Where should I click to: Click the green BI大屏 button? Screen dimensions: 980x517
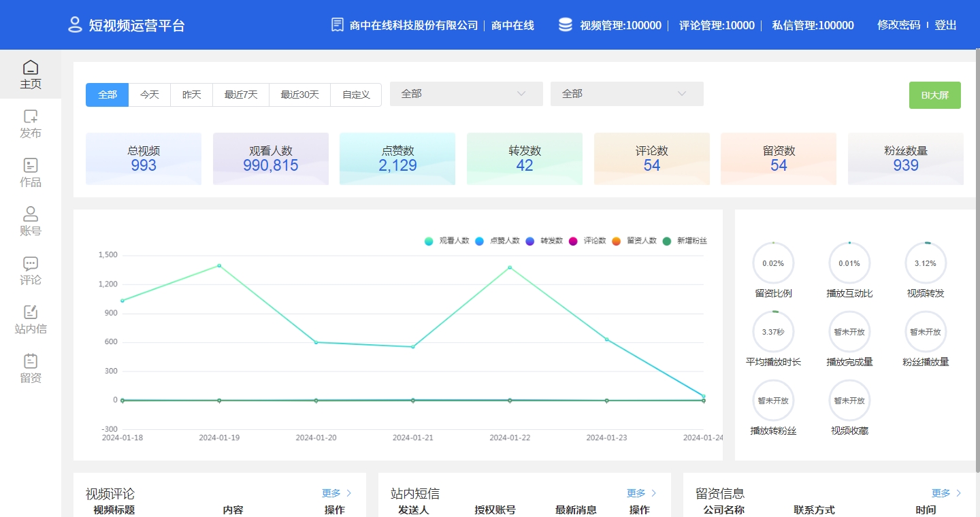[x=934, y=95]
